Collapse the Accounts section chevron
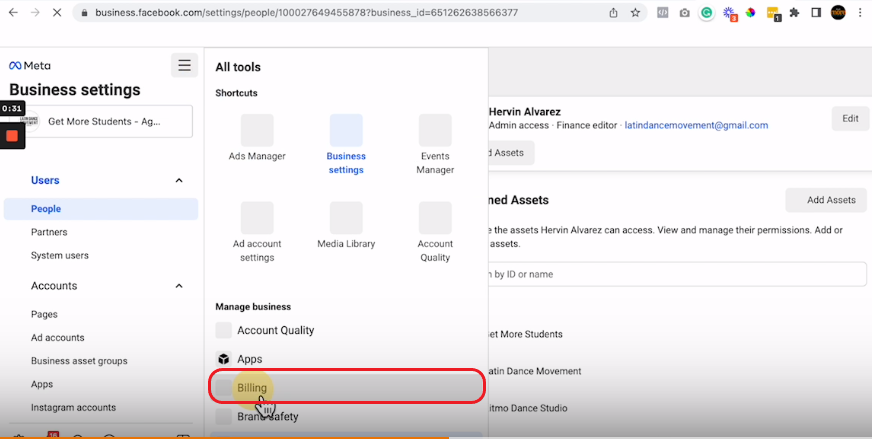 179,286
